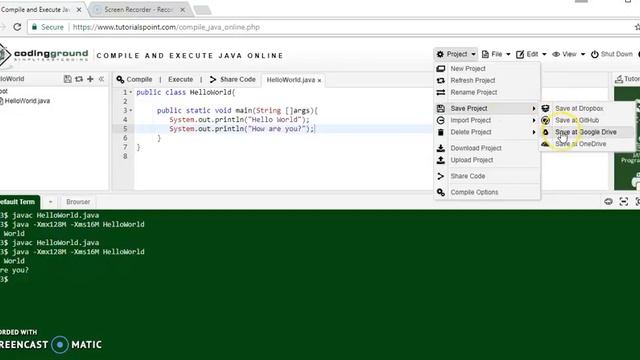The height and width of the screenshot is (360, 640).
Task: Expand the Import Project submenu arrow
Action: [534, 120]
